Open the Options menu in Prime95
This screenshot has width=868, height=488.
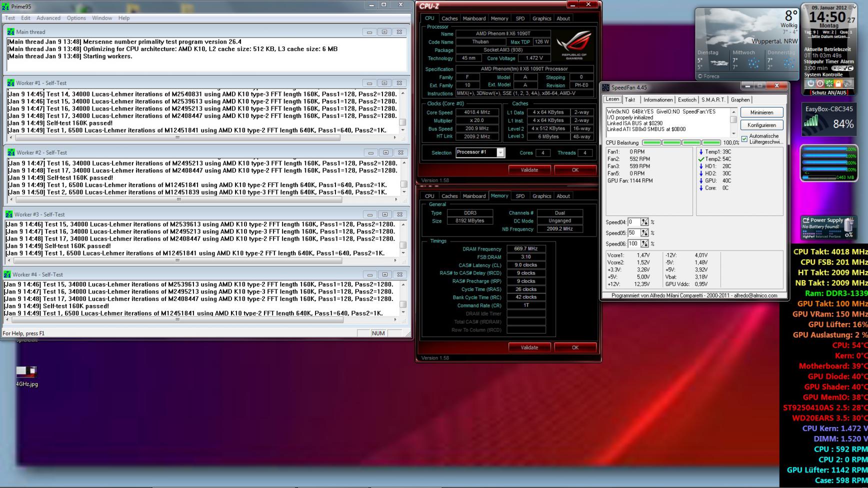tap(76, 18)
